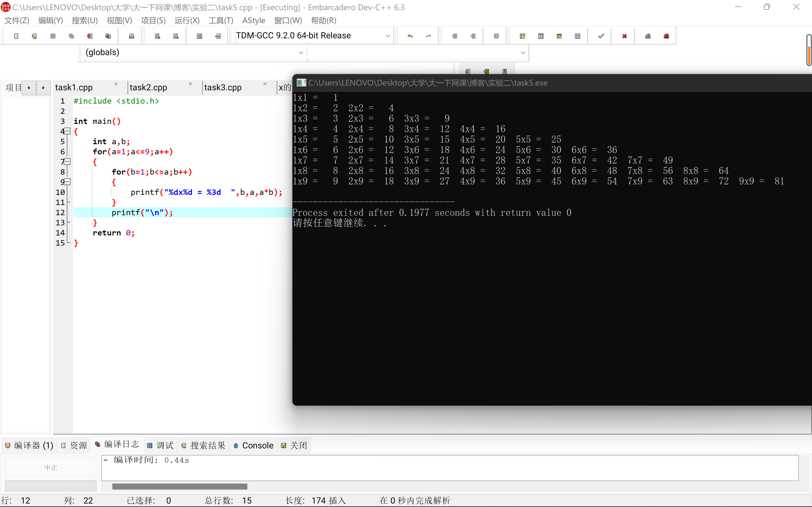The image size is (812, 507).
Task: Switch to the task2.cpp tab
Action: pos(148,87)
